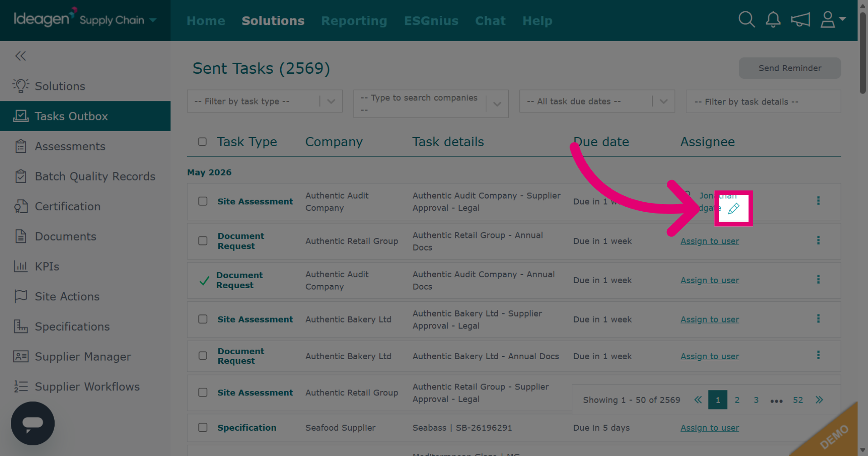Screen dimensions: 868x456
Task: Check the Authentic Bakery Ltd Site Assessment row
Action: pos(203,319)
